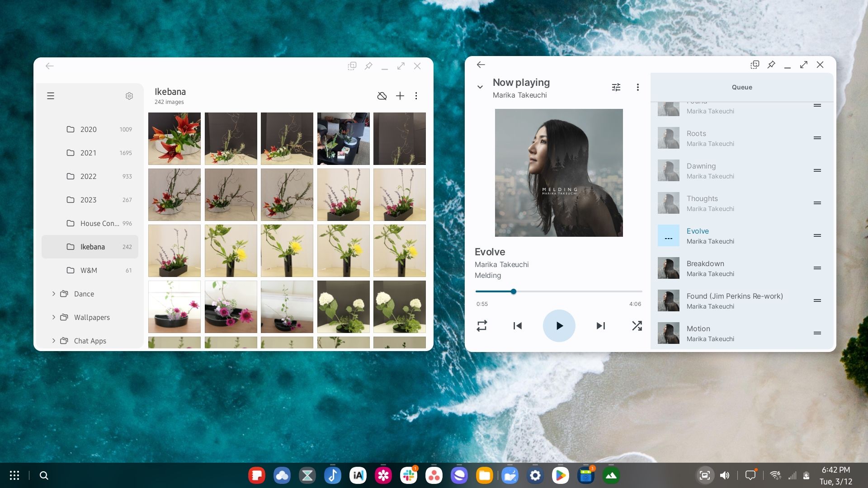Click the play button to resume Evolve
The width and height of the screenshot is (868, 488).
click(x=559, y=326)
